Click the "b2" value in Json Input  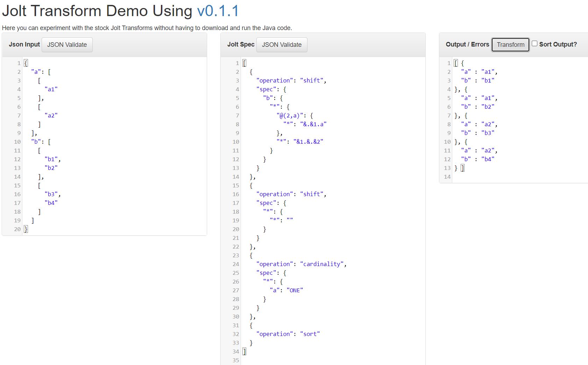[51, 168]
